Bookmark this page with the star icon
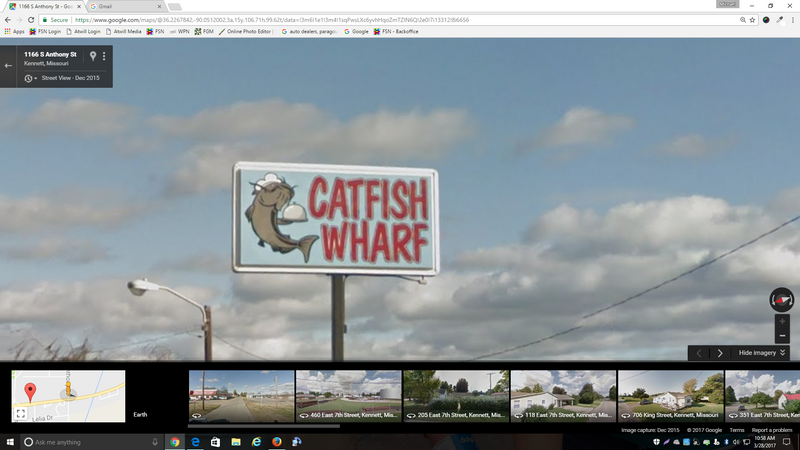Viewport: 800px width, 450px height. 752,20
